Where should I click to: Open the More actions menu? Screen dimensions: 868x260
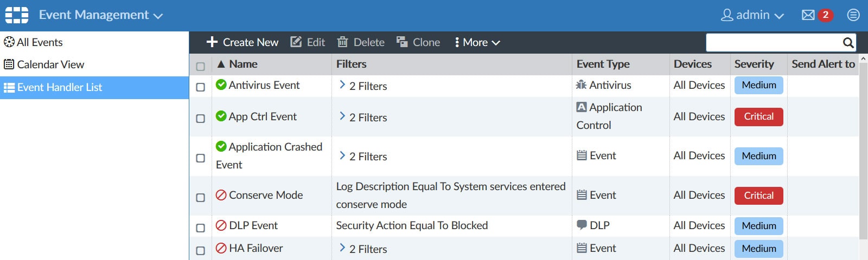pos(477,42)
